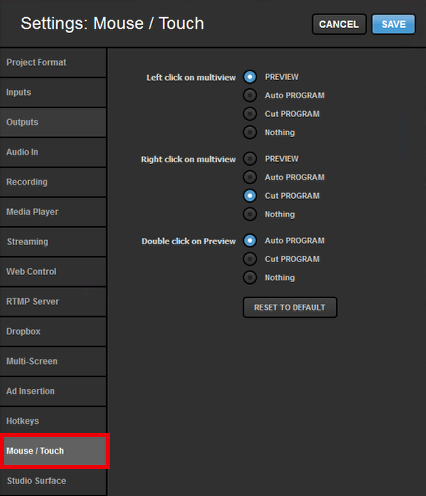
Task: Switch to the Audio In tab
Action: pyautogui.click(x=53, y=152)
